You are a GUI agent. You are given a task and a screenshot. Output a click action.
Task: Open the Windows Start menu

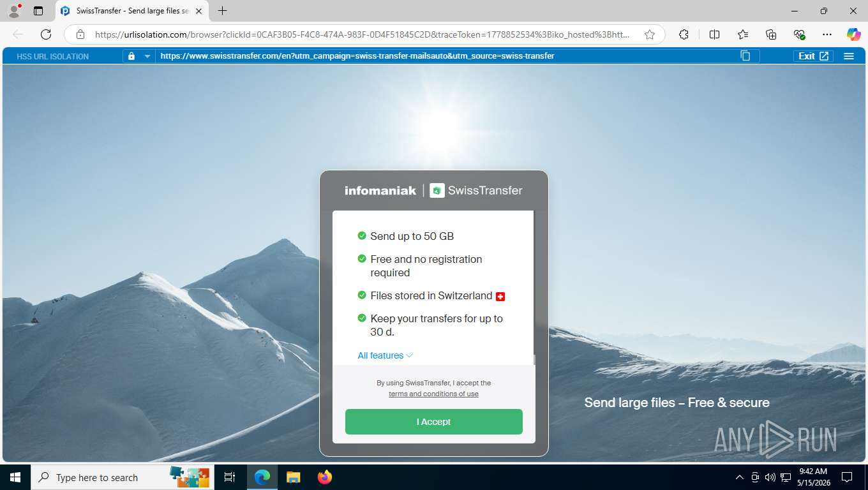point(15,477)
